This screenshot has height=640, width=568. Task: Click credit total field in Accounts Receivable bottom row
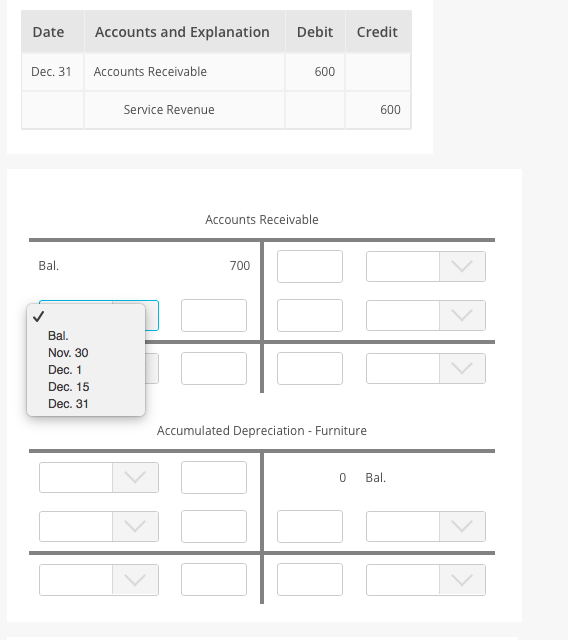click(310, 369)
